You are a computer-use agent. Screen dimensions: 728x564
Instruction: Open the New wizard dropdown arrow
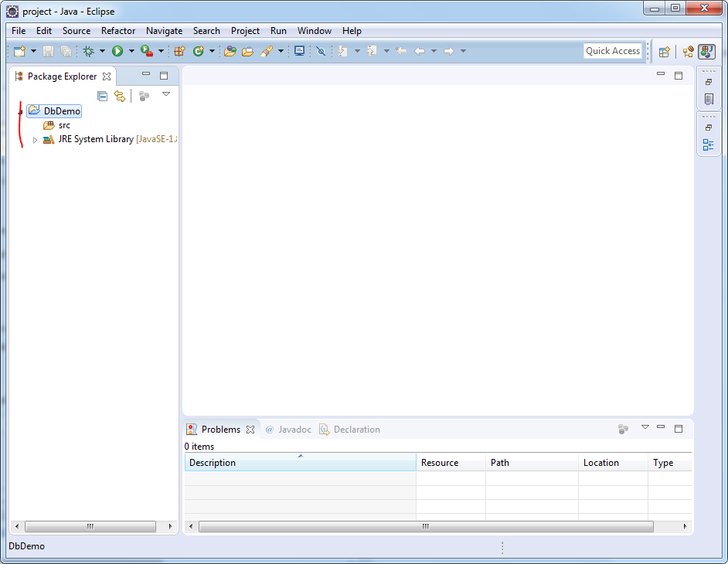(x=33, y=51)
